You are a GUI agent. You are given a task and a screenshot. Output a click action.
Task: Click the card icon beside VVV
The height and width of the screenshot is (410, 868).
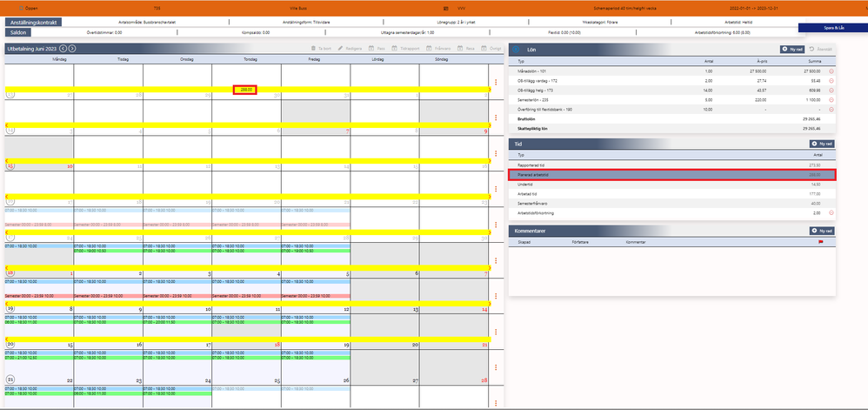point(446,9)
